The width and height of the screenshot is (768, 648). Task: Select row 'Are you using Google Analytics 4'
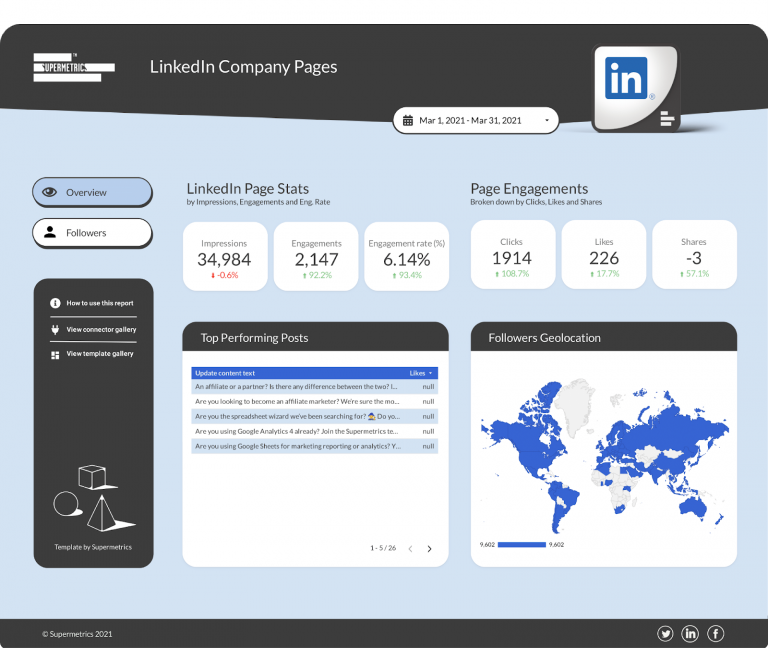(x=314, y=432)
